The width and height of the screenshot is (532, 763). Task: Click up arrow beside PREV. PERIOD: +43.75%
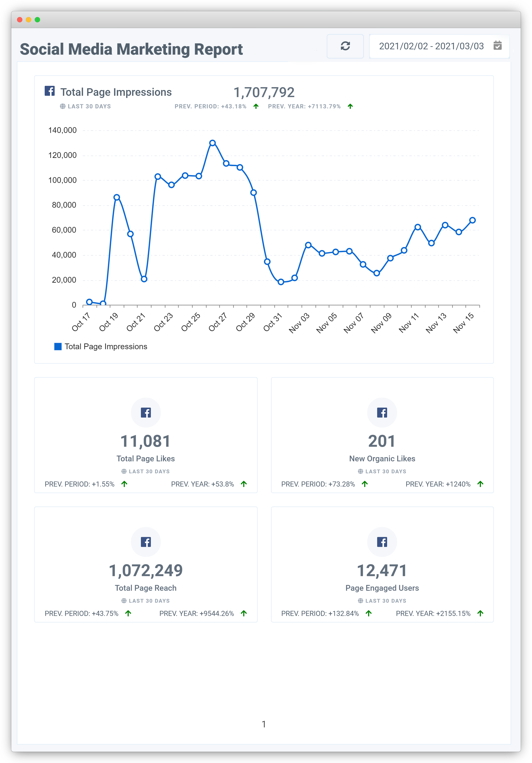coord(128,613)
